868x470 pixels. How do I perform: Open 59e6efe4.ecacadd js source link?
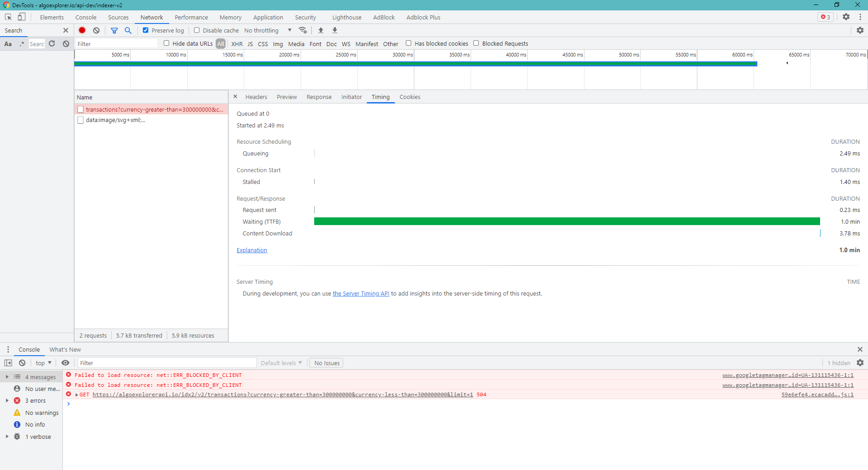point(817,395)
